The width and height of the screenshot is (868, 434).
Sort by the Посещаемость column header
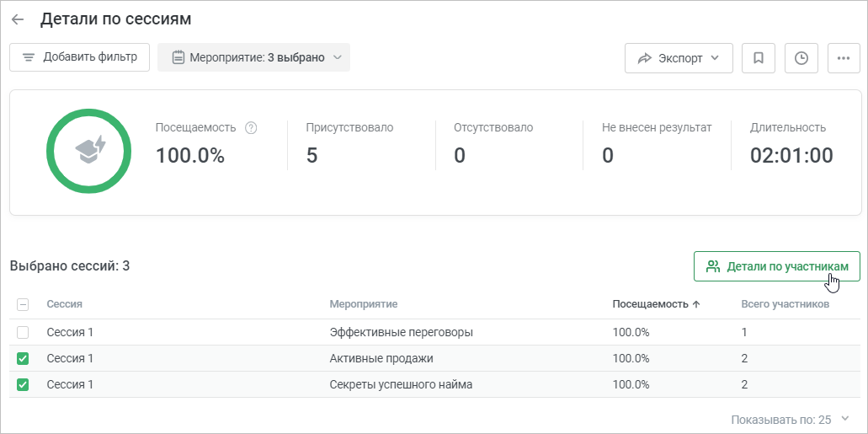[x=656, y=304]
